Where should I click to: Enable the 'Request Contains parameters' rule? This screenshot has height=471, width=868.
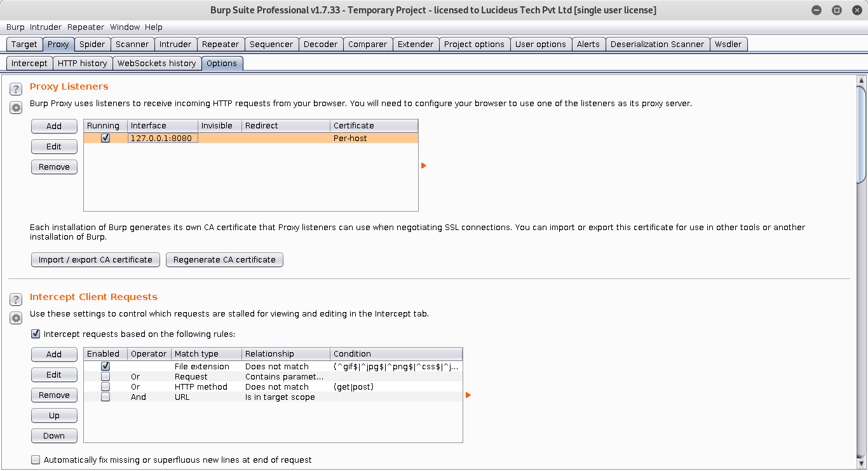click(x=105, y=376)
